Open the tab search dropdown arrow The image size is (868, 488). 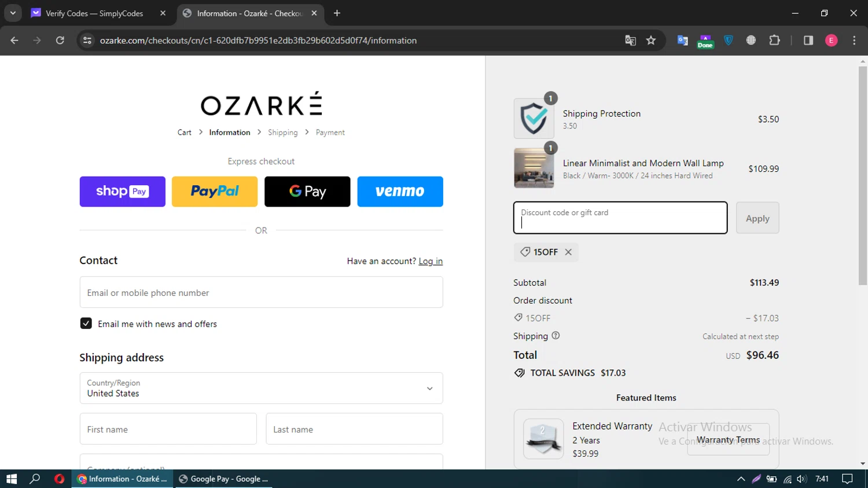point(13,13)
